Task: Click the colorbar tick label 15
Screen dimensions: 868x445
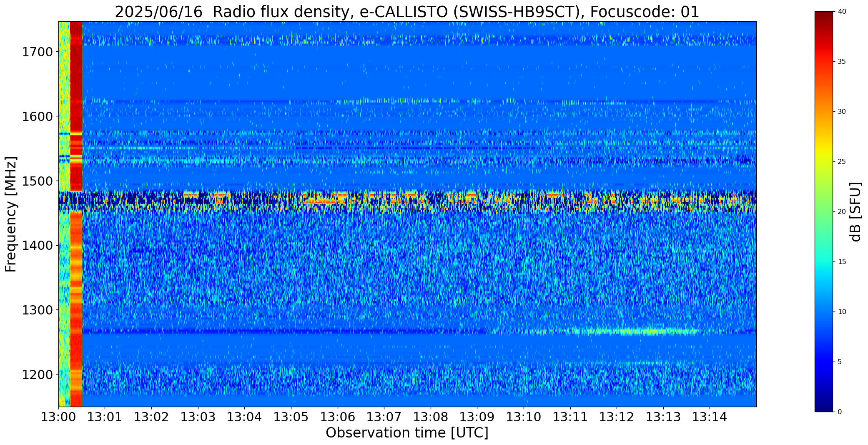Action: coord(842,262)
